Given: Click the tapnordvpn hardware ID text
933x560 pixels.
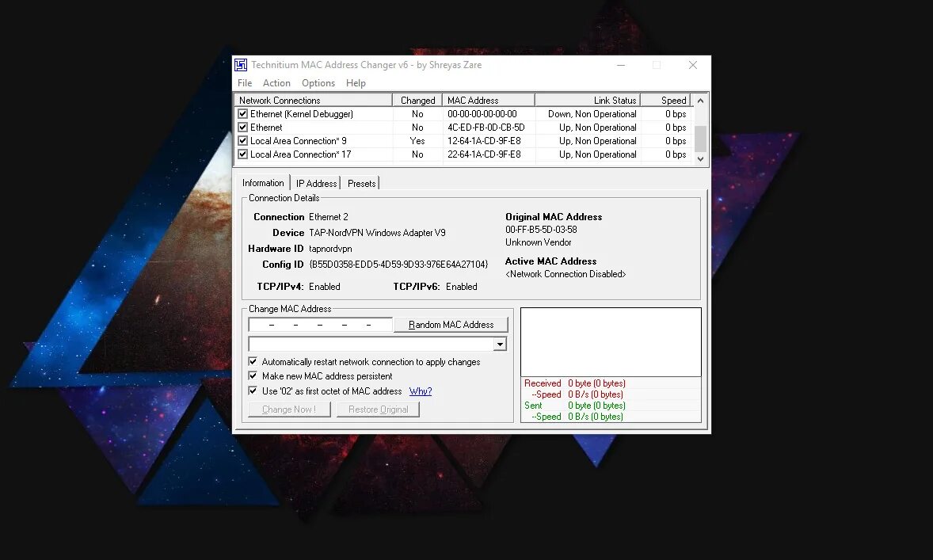Looking at the screenshot, I should 330,249.
